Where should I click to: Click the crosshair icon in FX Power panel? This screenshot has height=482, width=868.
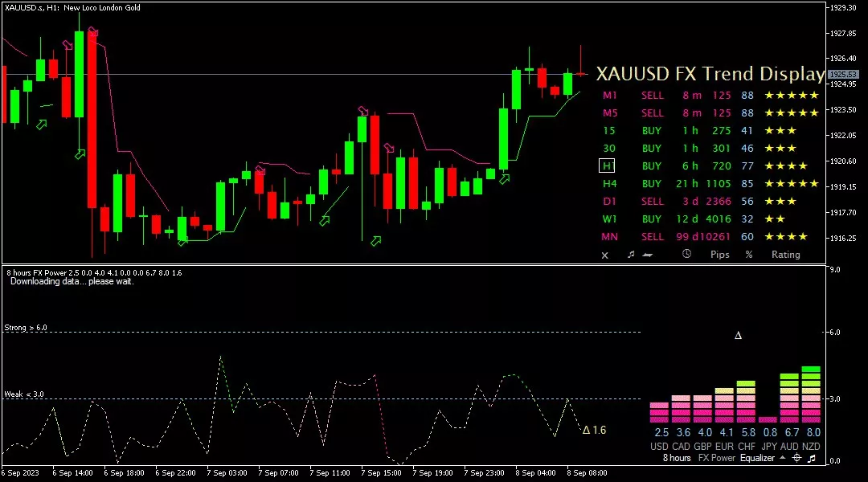coord(796,458)
